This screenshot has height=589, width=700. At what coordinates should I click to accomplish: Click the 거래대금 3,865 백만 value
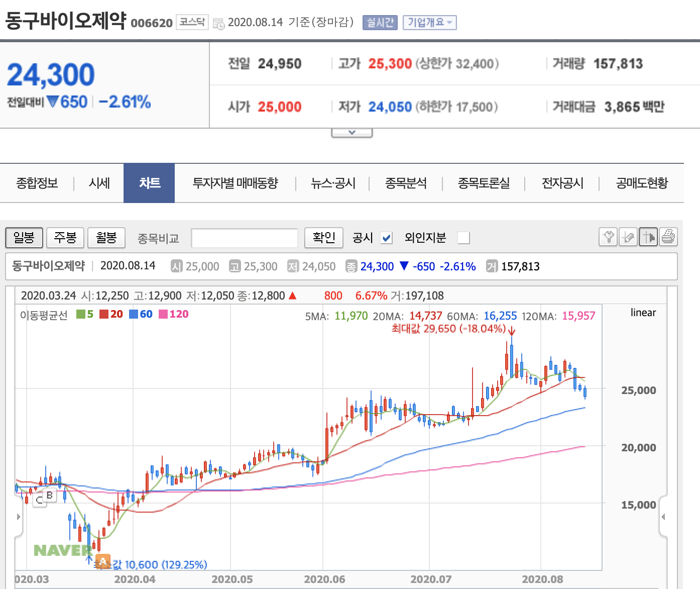point(634,107)
